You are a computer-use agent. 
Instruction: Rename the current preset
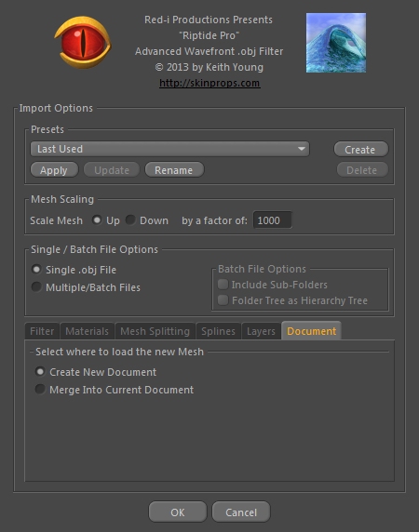pos(174,170)
